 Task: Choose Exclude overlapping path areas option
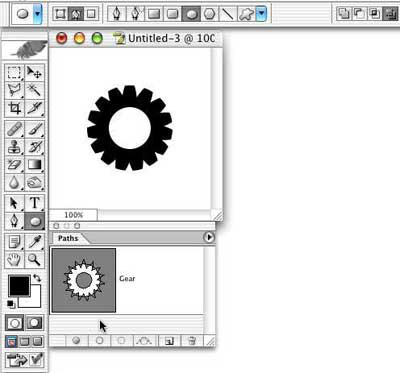(x=389, y=14)
